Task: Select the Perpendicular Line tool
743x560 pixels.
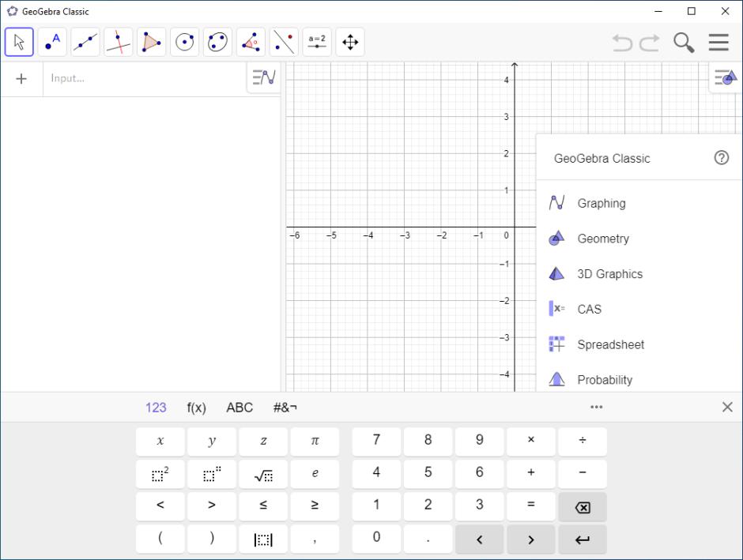Action: tap(119, 42)
